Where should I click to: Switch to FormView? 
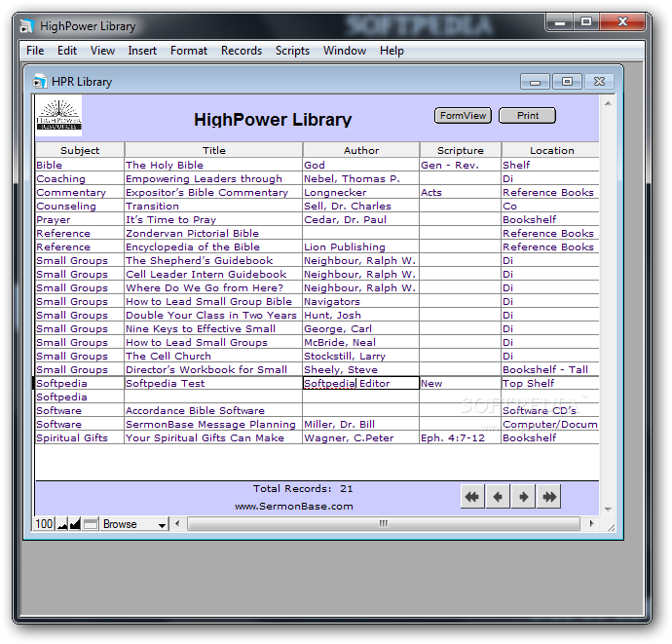click(x=463, y=116)
